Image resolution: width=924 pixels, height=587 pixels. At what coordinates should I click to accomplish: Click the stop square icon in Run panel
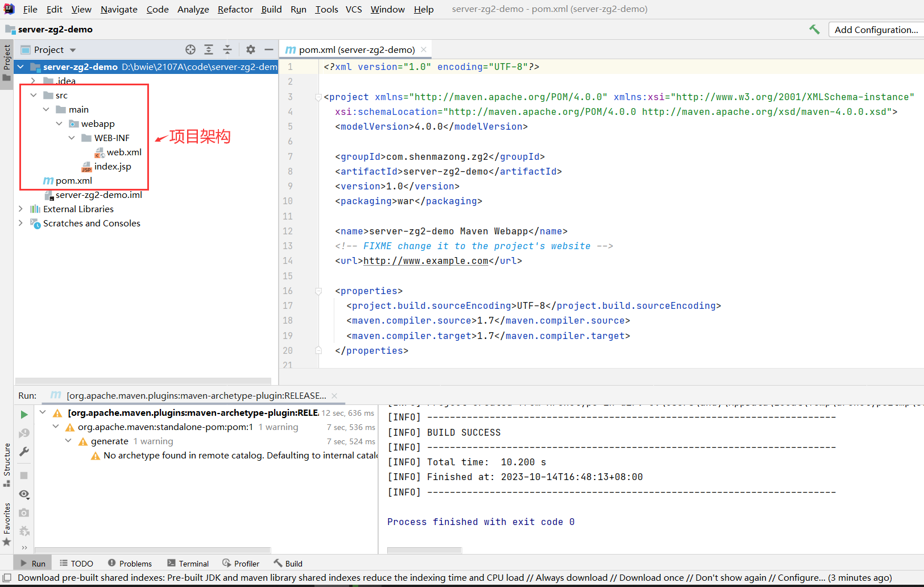click(x=24, y=475)
